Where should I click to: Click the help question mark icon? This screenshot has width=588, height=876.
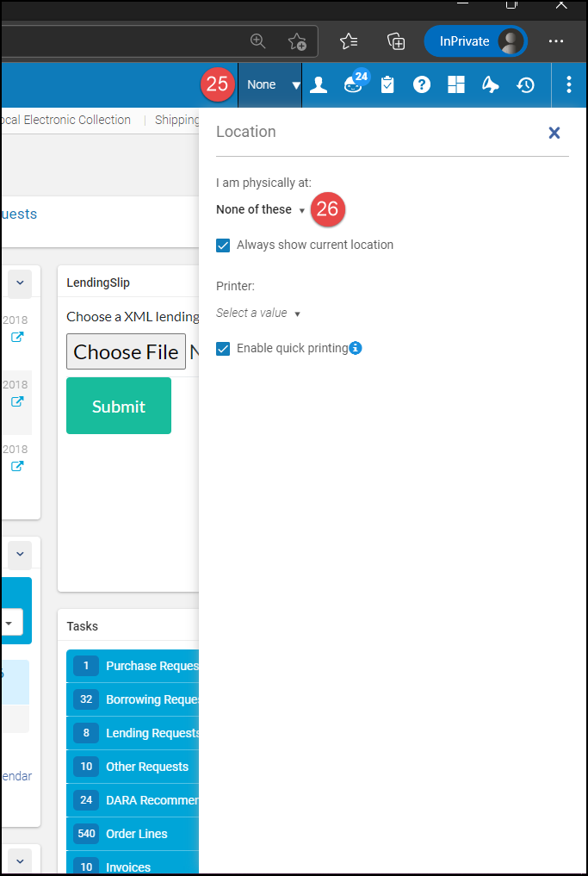tap(422, 84)
